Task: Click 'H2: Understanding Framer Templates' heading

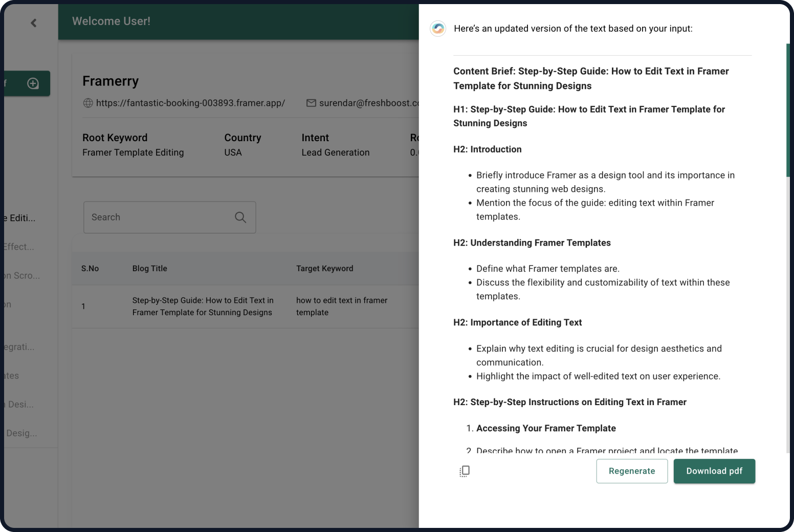Action: [x=532, y=243]
